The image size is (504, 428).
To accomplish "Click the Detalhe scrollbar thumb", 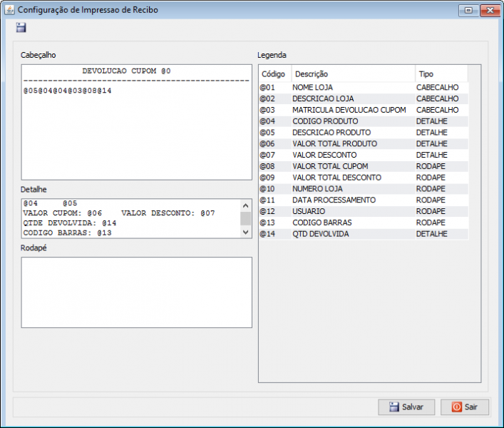I will pos(246,219).
